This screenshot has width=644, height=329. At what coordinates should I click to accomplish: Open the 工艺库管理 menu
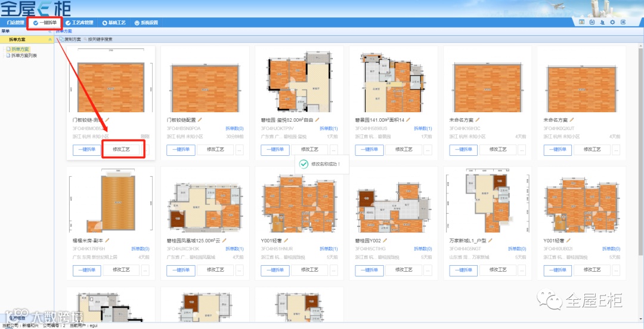pos(80,23)
